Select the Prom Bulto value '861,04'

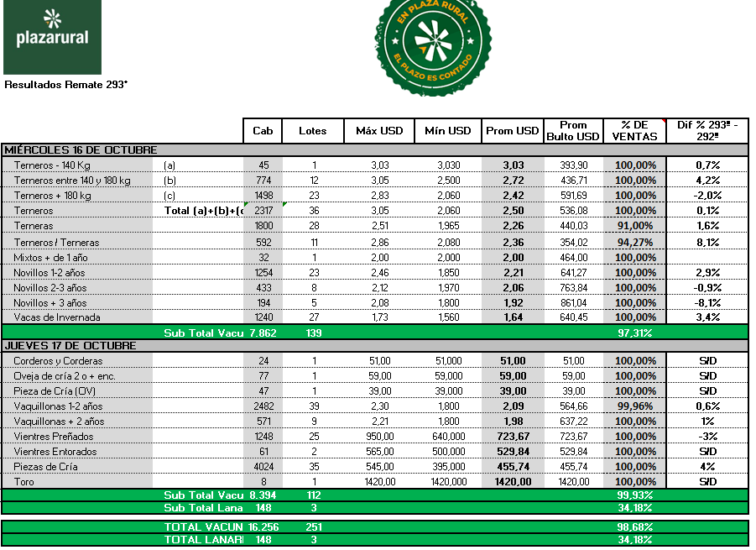tap(573, 303)
